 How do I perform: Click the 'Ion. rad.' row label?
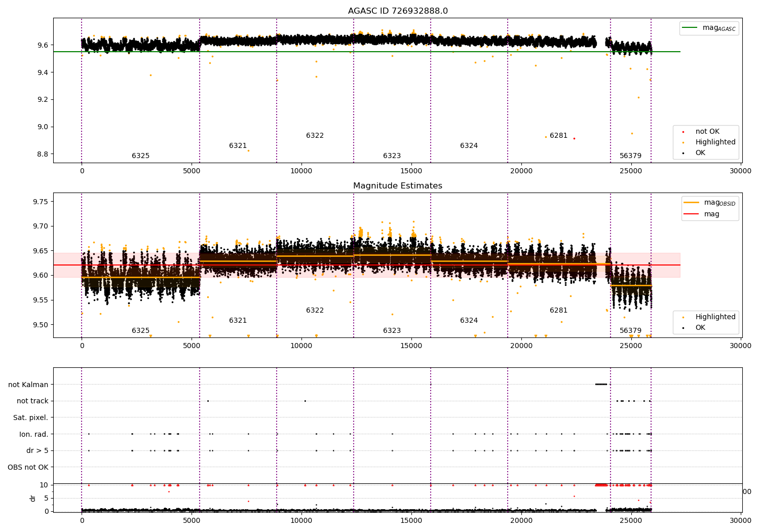click(x=34, y=434)
